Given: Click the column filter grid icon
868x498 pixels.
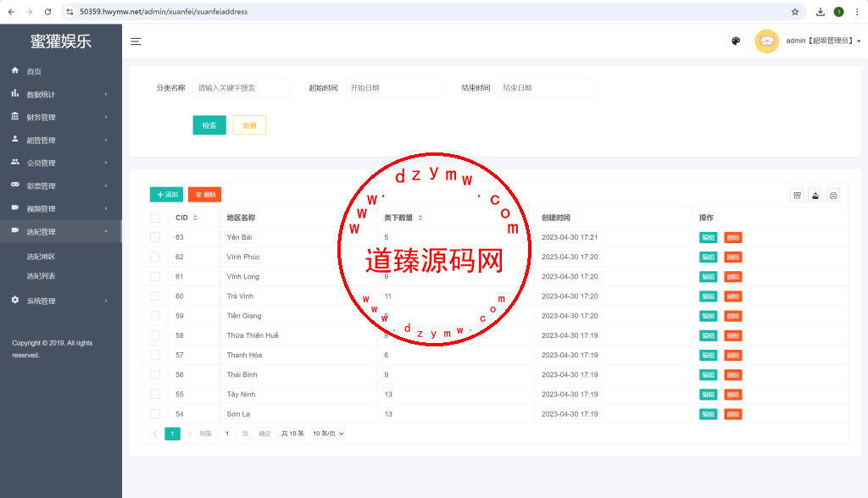Looking at the screenshot, I should [x=797, y=196].
